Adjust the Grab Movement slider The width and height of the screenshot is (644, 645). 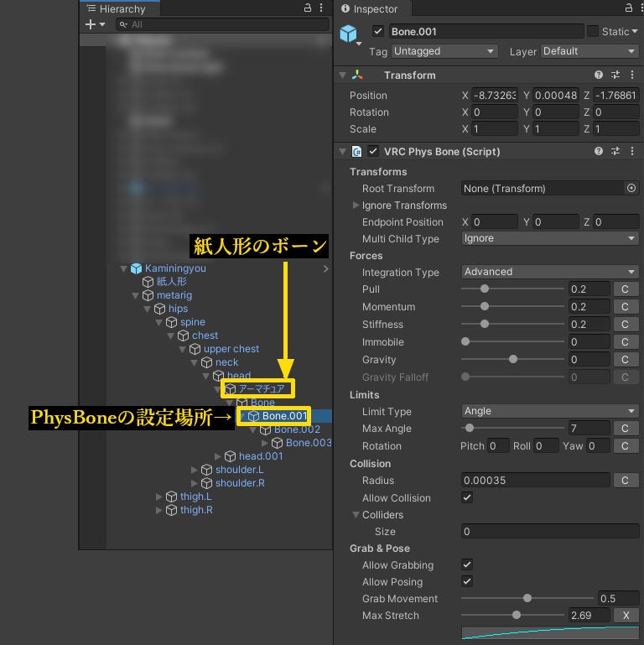tap(527, 598)
